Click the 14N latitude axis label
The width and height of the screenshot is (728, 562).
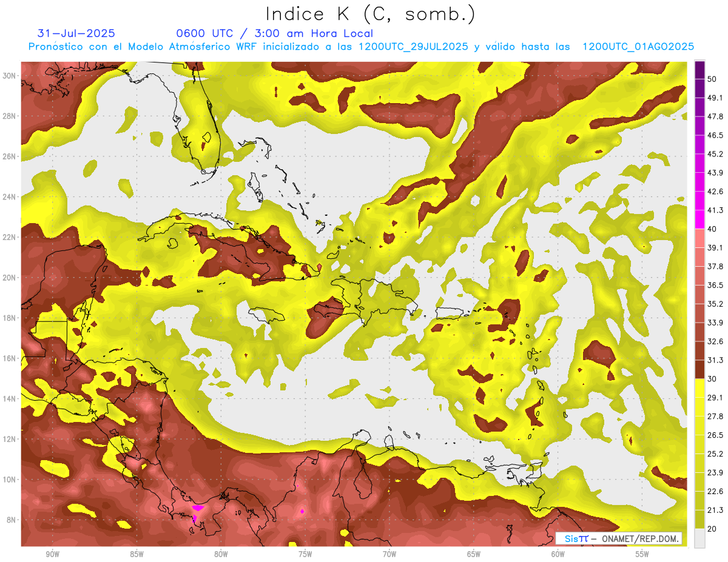point(10,399)
